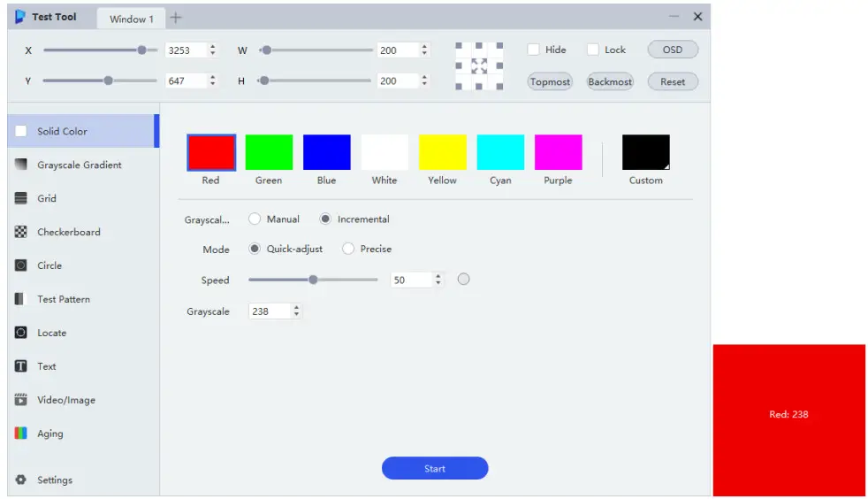
Task: Click the Test Tool app logo
Action: (20, 17)
